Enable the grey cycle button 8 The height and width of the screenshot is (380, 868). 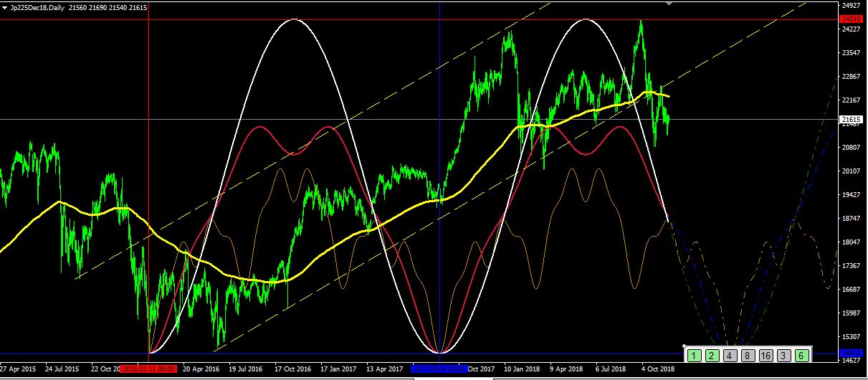point(747,355)
